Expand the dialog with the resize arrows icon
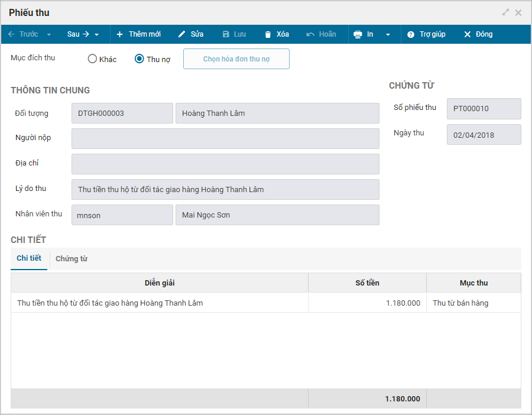 tap(505, 12)
